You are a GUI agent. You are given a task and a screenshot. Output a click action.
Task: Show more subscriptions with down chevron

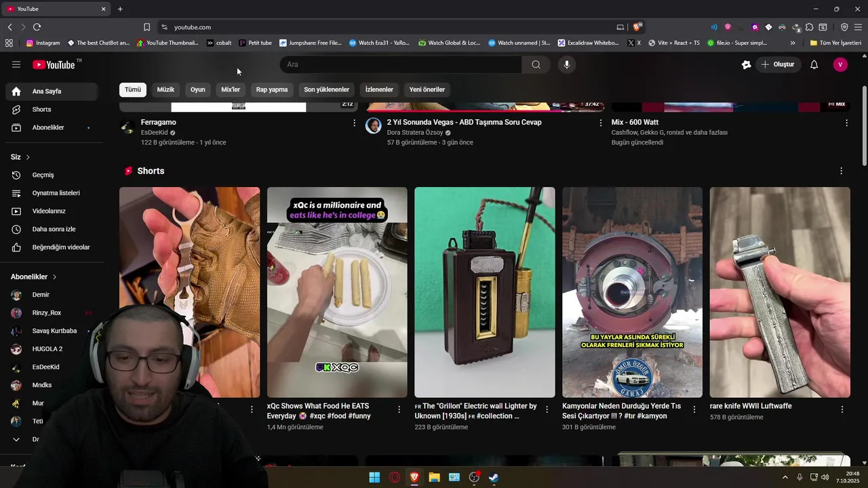16,439
